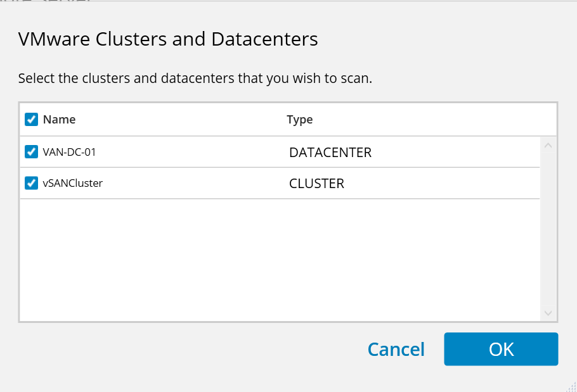
Task: Click the DATACENTER type cell
Action: click(x=330, y=153)
